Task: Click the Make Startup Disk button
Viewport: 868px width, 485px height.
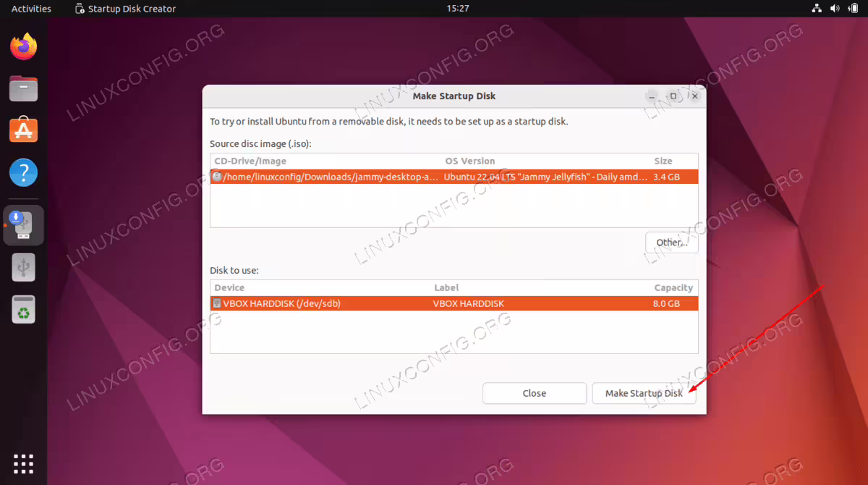Action: (644, 393)
